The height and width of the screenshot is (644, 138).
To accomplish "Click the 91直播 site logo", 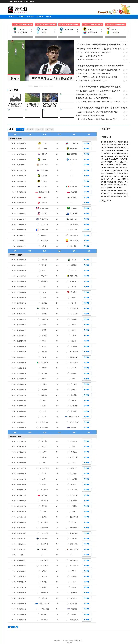I will (x=17, y=10).
